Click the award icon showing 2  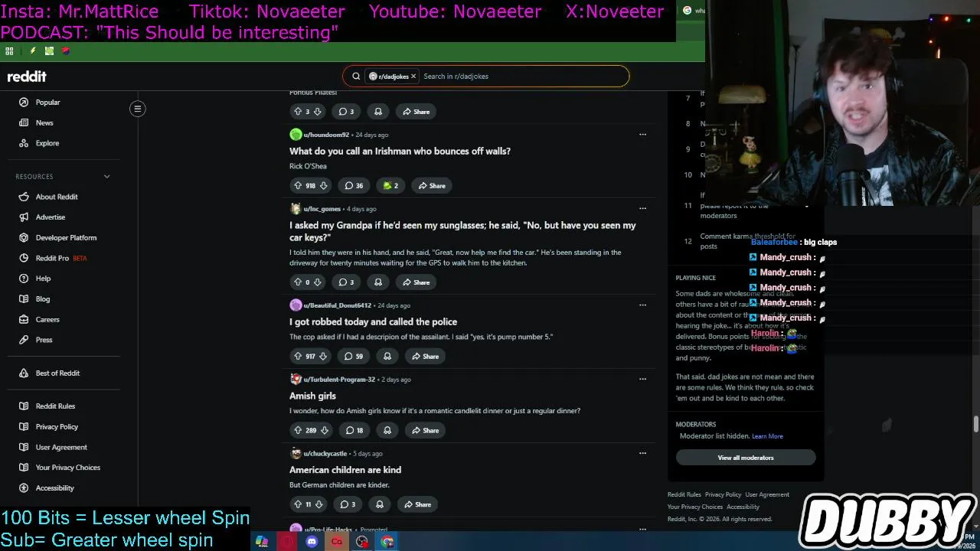click(x=390, y=185)
